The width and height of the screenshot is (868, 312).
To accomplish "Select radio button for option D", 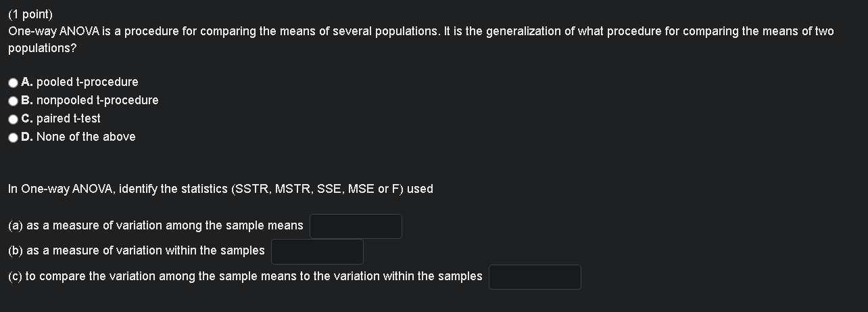I will point(14,137).
